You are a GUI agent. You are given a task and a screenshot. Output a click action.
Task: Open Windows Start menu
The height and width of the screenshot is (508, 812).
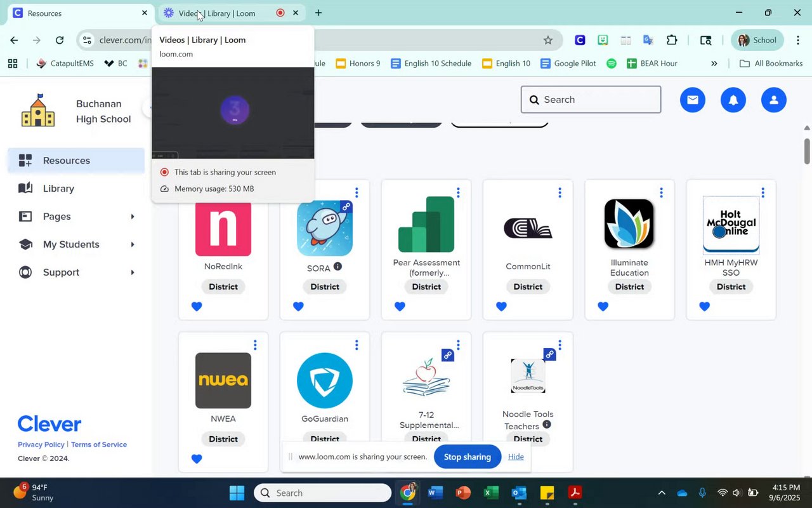(x=237, y=493)
